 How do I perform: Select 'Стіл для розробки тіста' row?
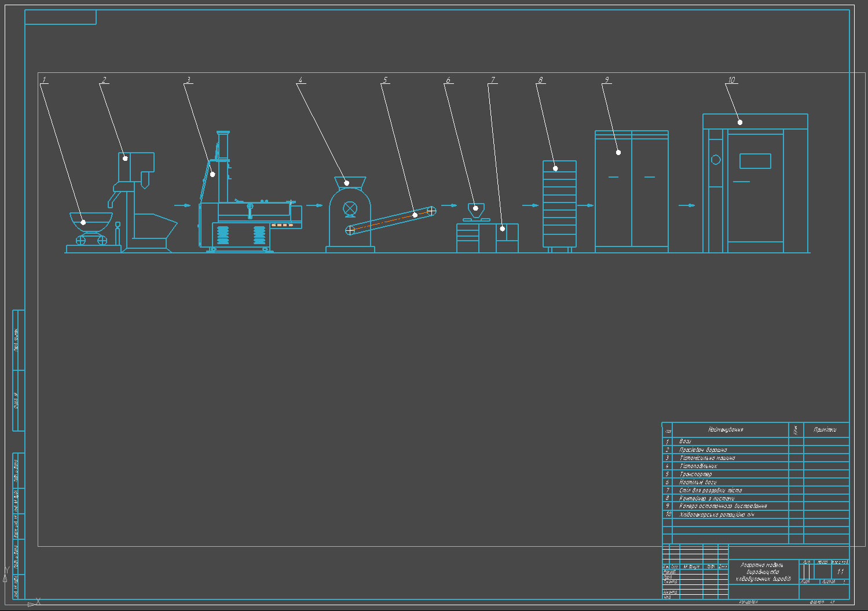pyautogui.click(x=710, y=490)
